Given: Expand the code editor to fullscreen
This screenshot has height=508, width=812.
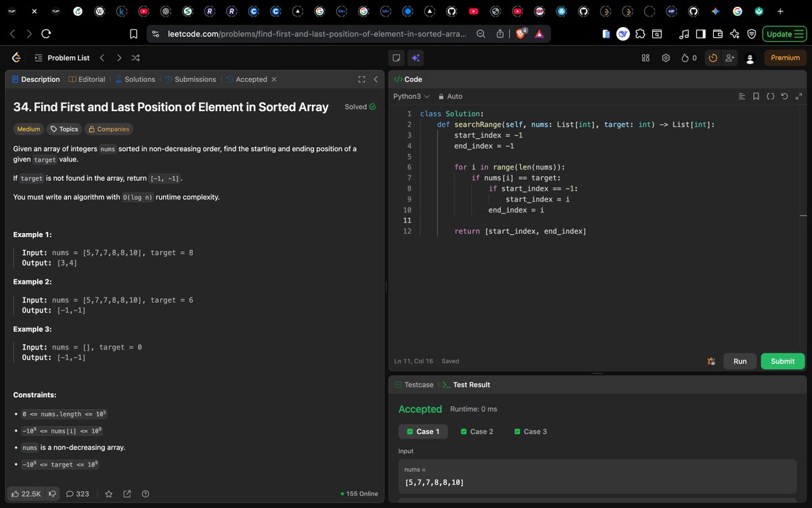Looking at the screenshot, I should coord(799,96).
